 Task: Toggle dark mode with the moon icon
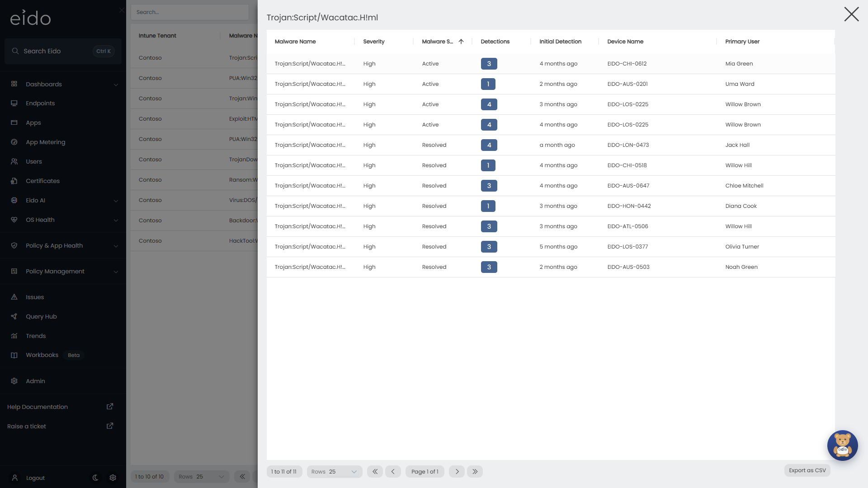(95, 478)
